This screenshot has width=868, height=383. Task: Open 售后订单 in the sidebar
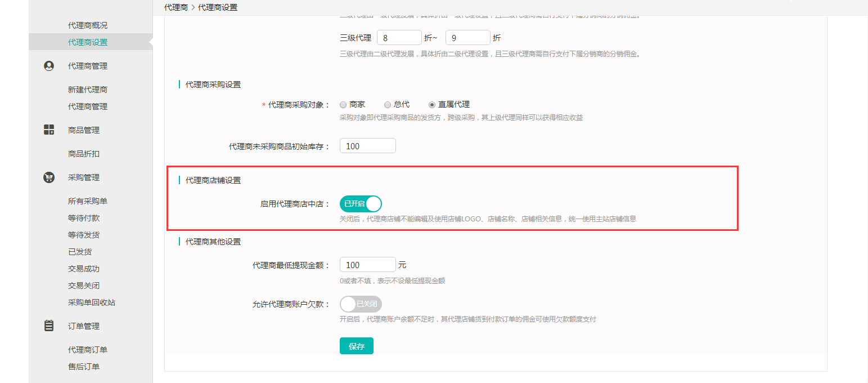pyautogui.click(x=83, y=367)
